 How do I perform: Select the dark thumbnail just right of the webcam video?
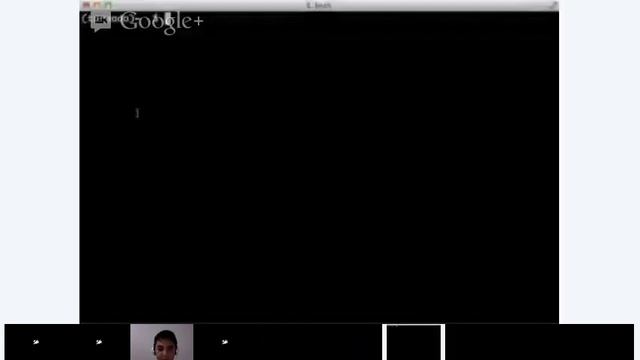click(224, 342)
